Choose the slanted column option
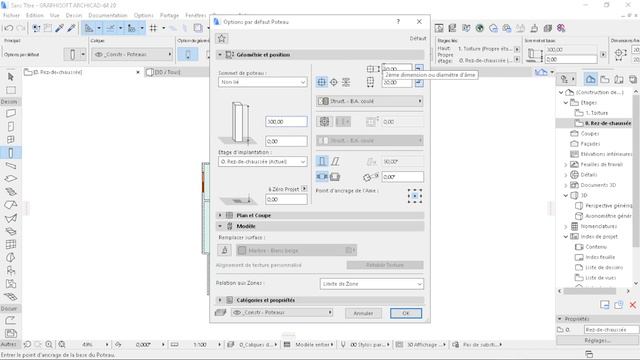 pos(335,161)
